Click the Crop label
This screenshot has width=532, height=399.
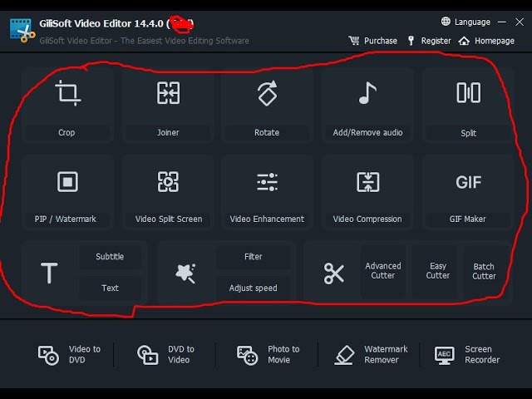point(66,133)
